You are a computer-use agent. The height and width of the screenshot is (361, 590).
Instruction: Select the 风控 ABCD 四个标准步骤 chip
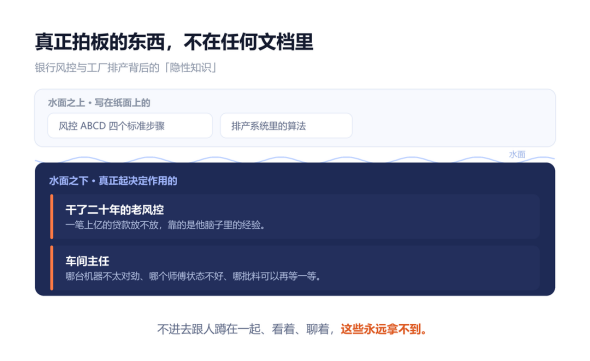pyautogui.click(x=130, y=126)
